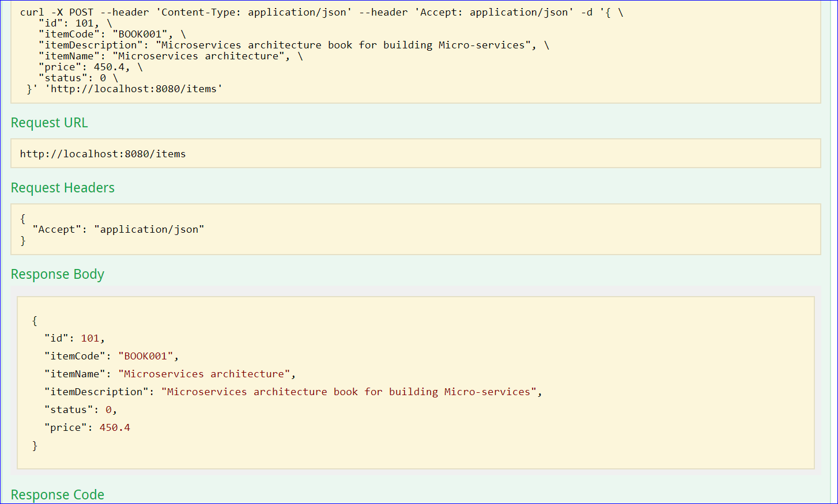Click the opening brace in Request Headers block

(23, 218)
